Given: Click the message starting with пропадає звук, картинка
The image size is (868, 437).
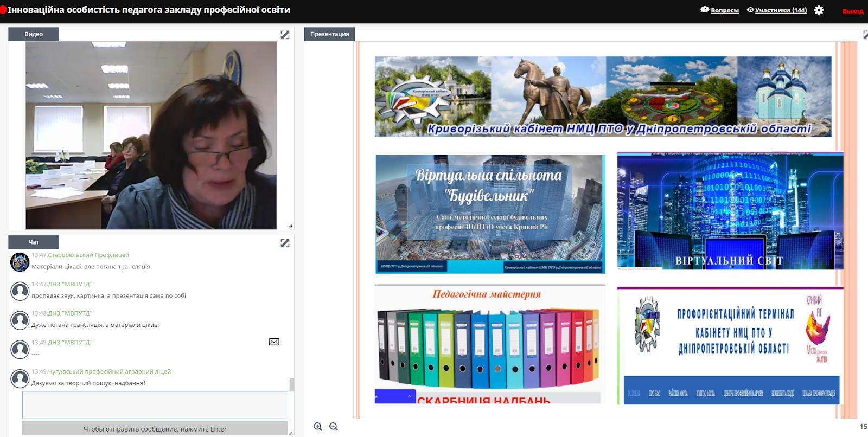Looking at the screenshot, I should (108, 295).
